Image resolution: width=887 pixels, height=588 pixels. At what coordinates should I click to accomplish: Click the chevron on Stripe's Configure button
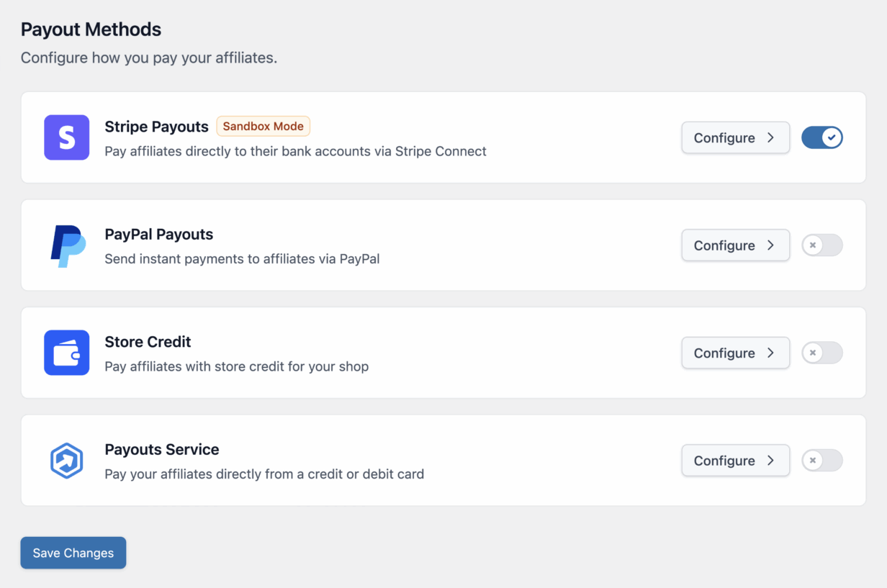772,137
